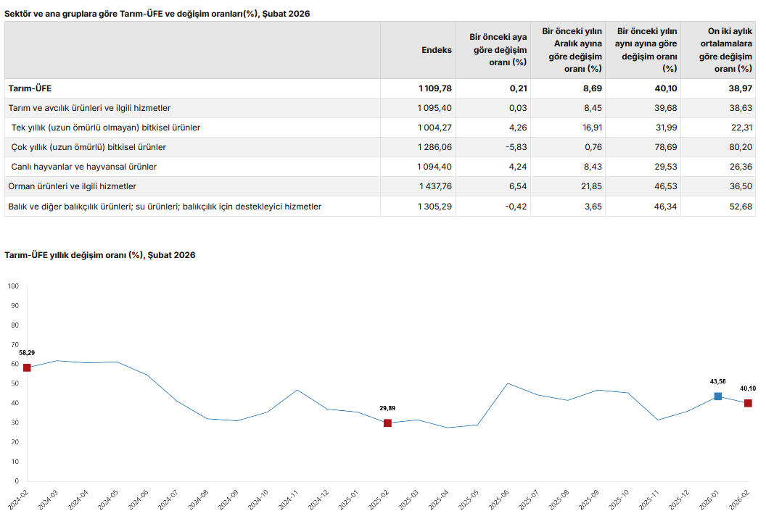Select 'Tek yıllık (uzun ömürlü olmayan)' row
The image size is (766, 532).
[x=106, y=128]
